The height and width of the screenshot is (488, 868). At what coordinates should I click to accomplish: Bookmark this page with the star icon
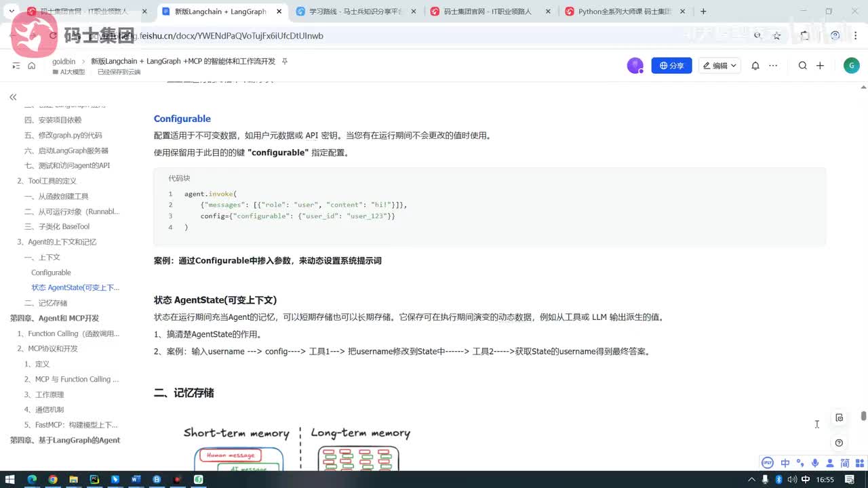coord(776,35)
